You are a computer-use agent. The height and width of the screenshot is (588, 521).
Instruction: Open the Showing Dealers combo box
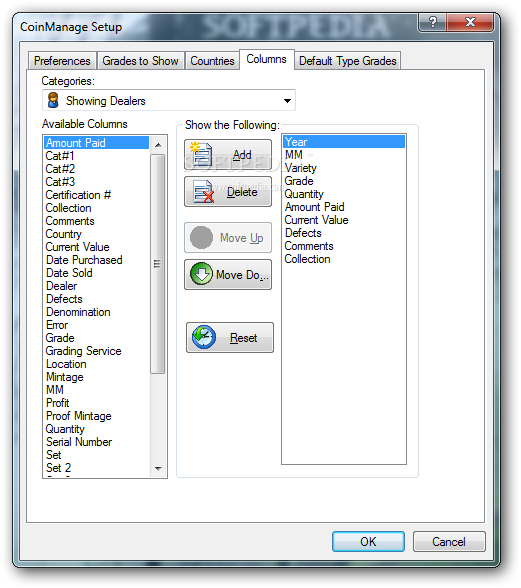tap(169, 100)
